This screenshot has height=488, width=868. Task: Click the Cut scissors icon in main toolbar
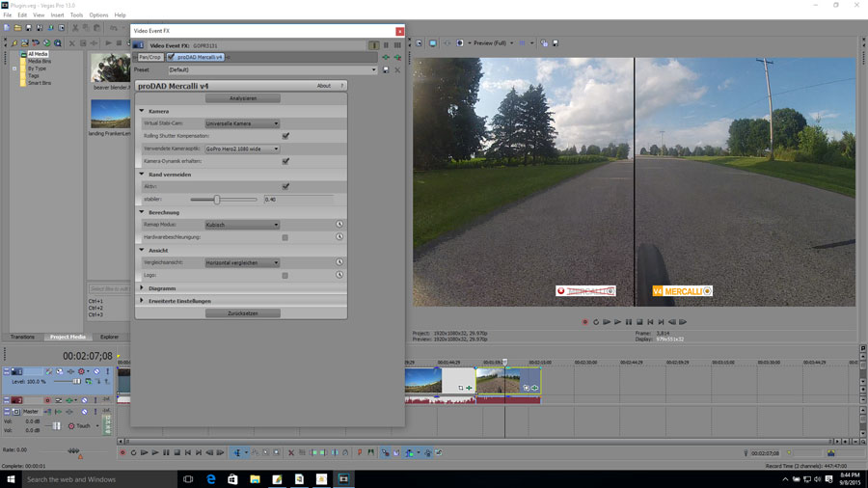click(x=75, y=28)
